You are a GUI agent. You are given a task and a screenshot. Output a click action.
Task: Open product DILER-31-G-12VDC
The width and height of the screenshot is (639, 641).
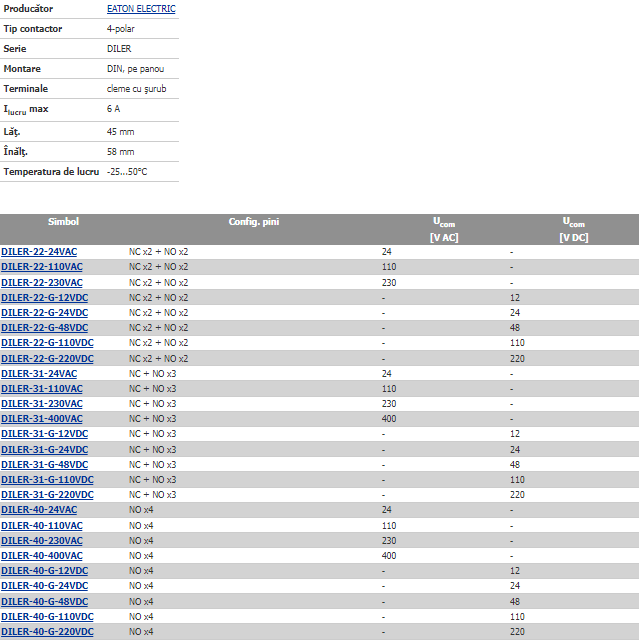tap(45, 434)
